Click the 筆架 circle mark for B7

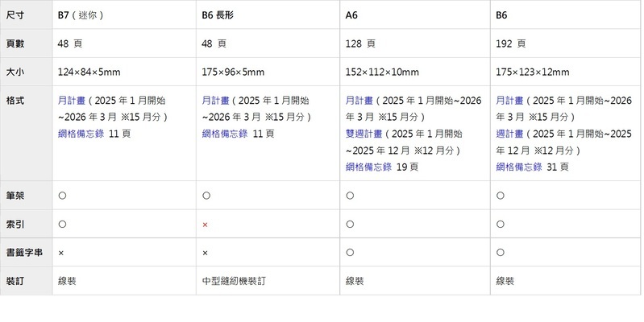click(x=62, y=196)
